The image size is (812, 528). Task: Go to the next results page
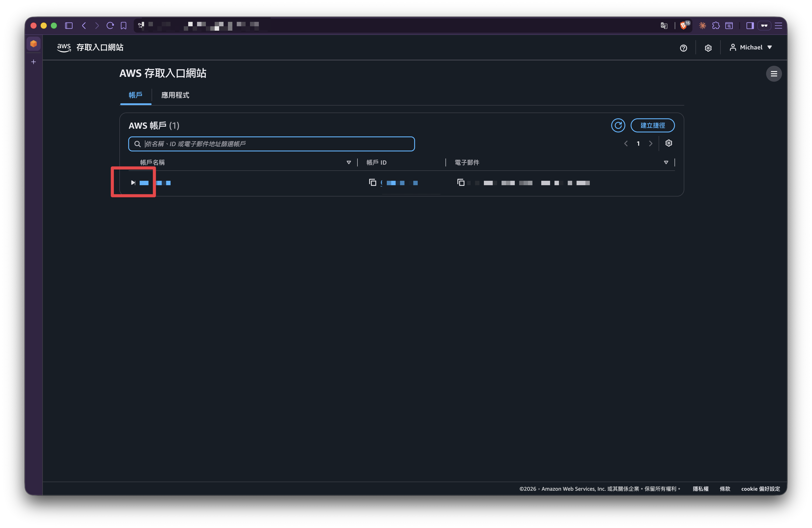pos(651,144)
